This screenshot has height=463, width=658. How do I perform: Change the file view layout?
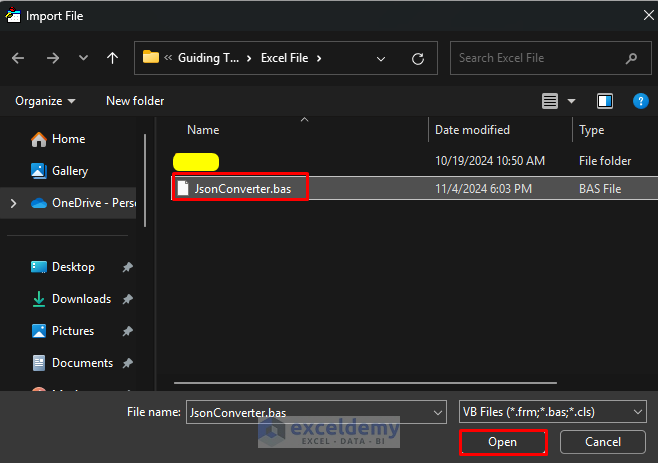click(550, 101)
